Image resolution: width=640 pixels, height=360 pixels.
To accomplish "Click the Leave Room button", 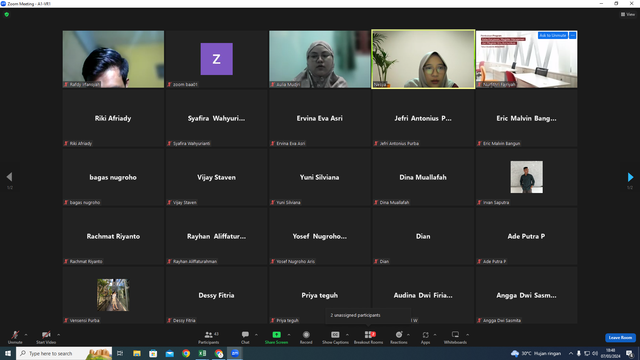I will point(620,338).
